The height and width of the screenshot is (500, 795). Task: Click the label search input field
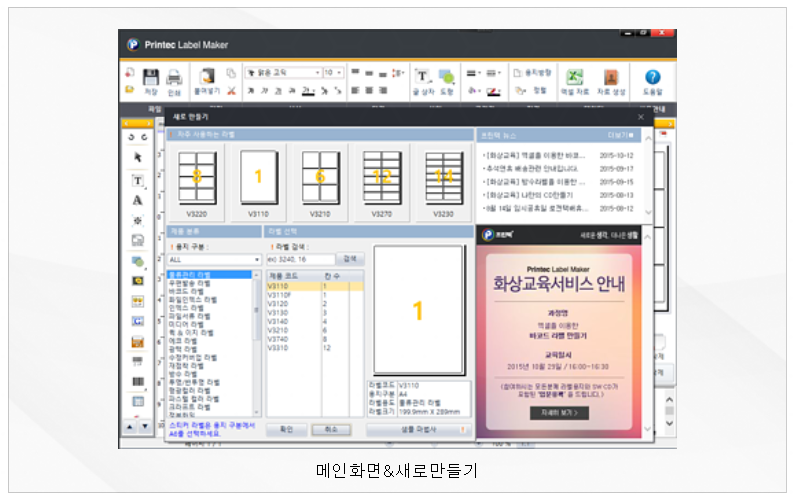301,260
